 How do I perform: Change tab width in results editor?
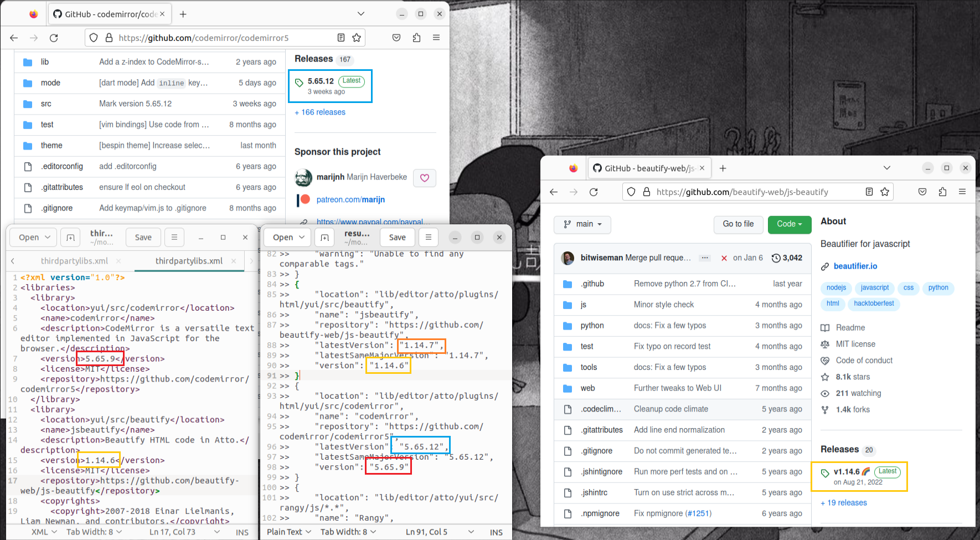coord(348,532)
